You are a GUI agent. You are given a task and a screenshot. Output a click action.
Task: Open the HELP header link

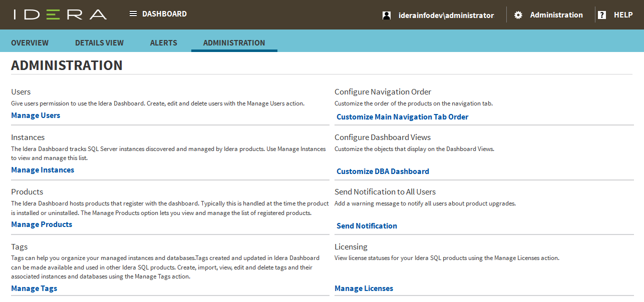point(623,15)
